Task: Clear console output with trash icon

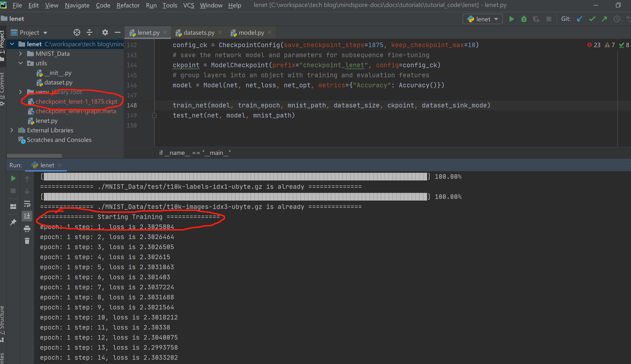Action: pos(27,241)
